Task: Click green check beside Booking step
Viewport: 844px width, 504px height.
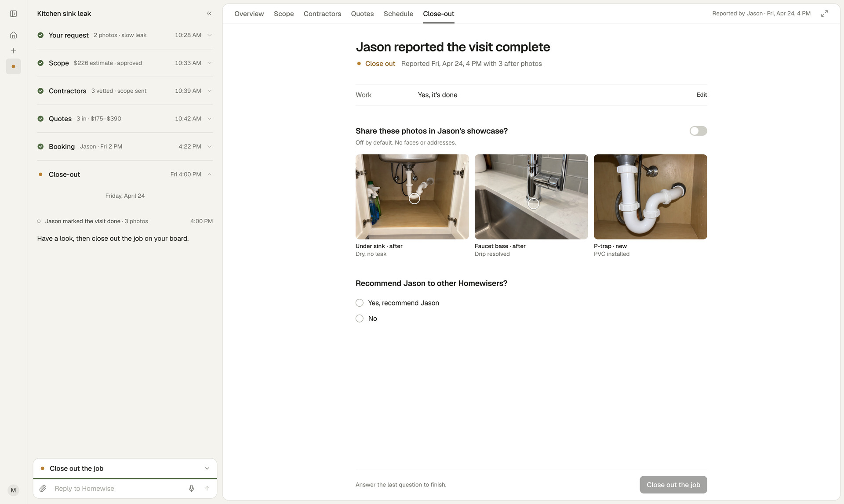Action: pos(40,146)
